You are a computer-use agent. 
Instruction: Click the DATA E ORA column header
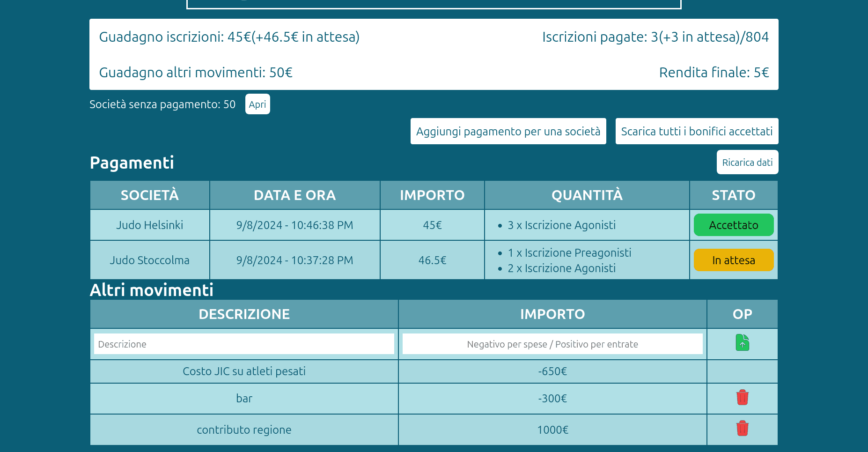(294, 195)
